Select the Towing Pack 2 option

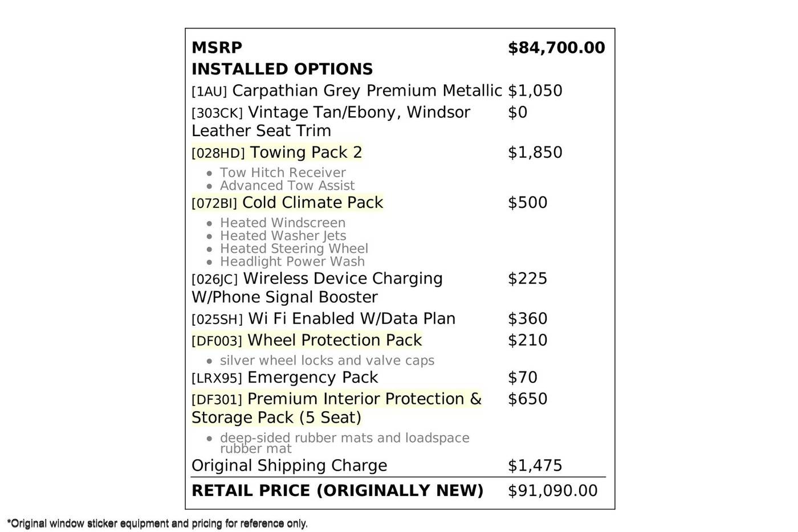point(277,153)
